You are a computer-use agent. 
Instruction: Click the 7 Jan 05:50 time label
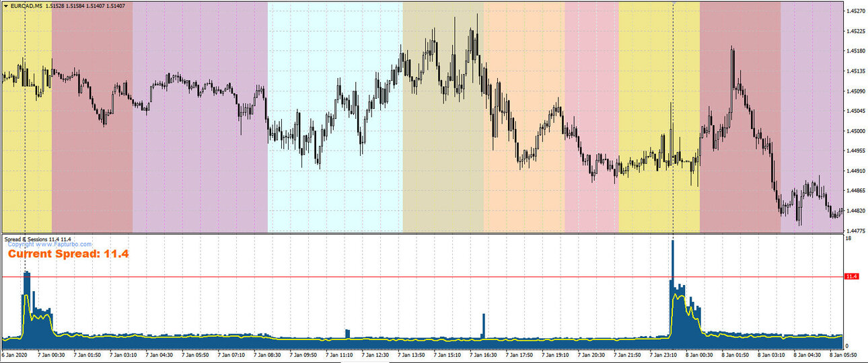click(194, 355)
